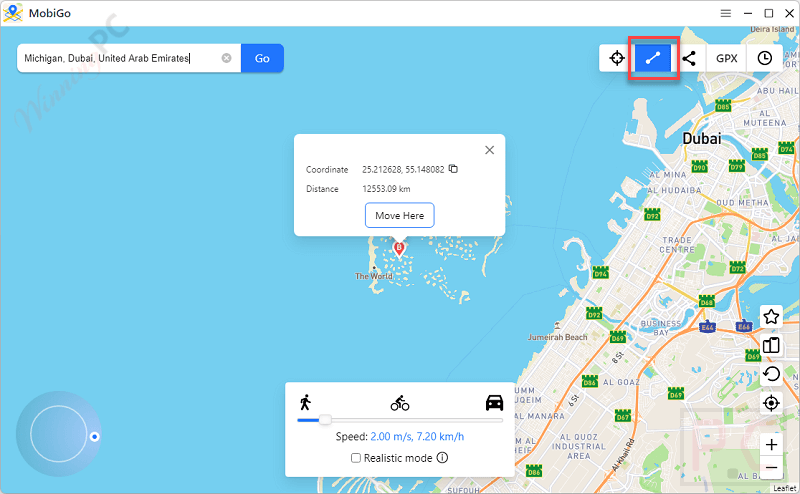
Task: Zoom out the map with minus
Action: click(771, 467)
